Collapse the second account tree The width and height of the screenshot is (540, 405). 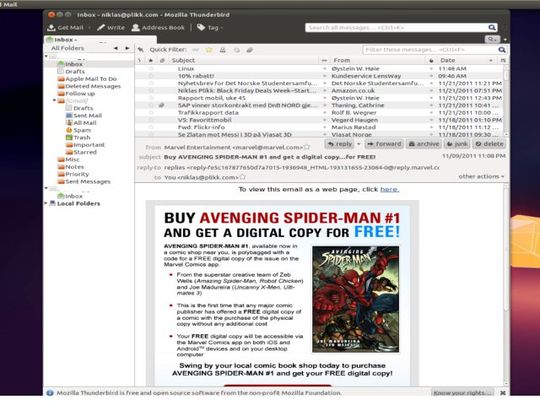coord(46,188)
